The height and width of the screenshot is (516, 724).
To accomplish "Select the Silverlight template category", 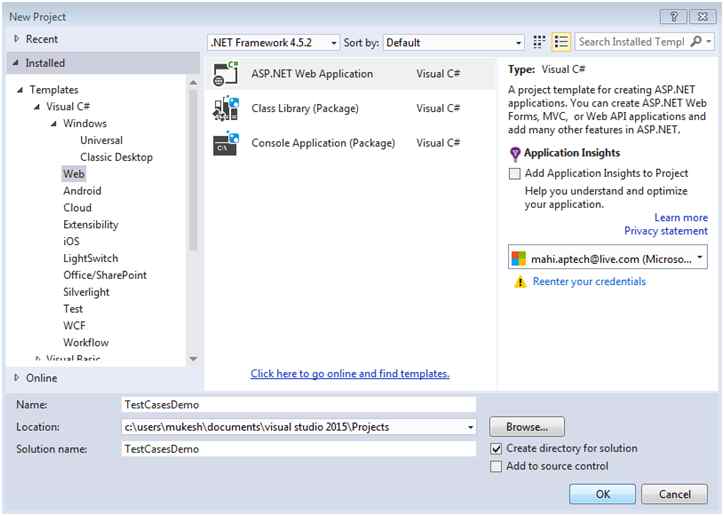I will (86, 292).
